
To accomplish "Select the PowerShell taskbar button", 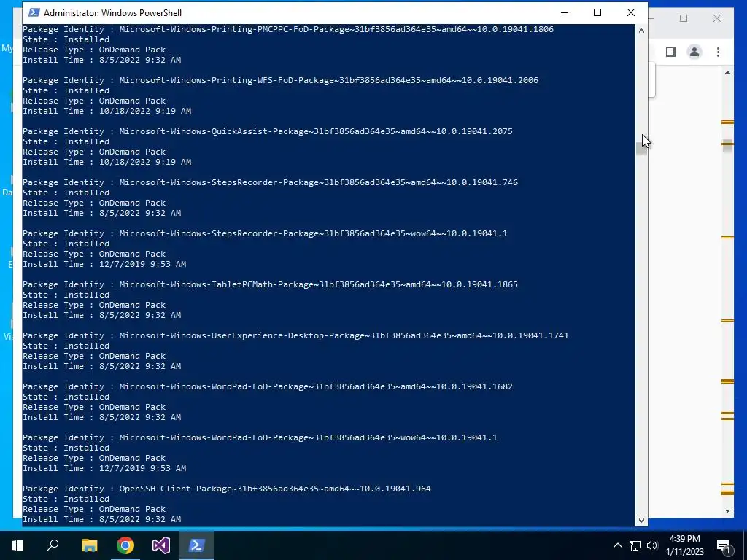I will coord(197,545).
